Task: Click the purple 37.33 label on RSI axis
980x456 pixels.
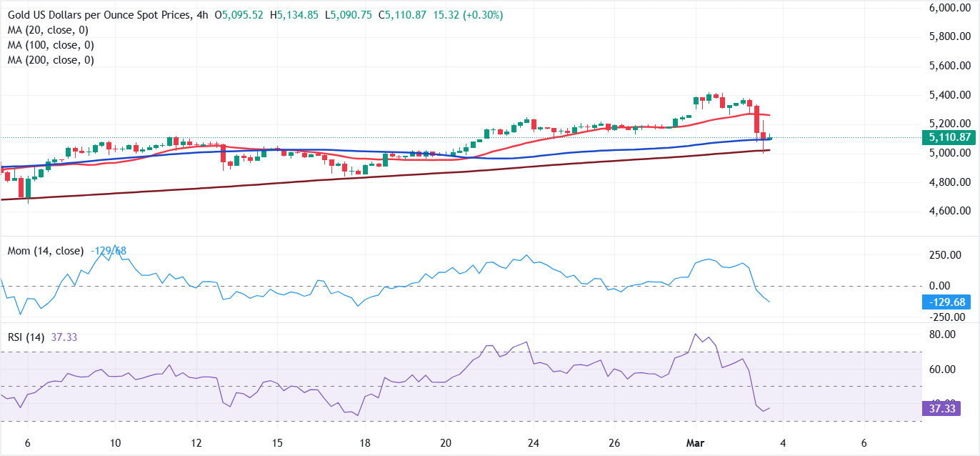Action: pos(943,407)
